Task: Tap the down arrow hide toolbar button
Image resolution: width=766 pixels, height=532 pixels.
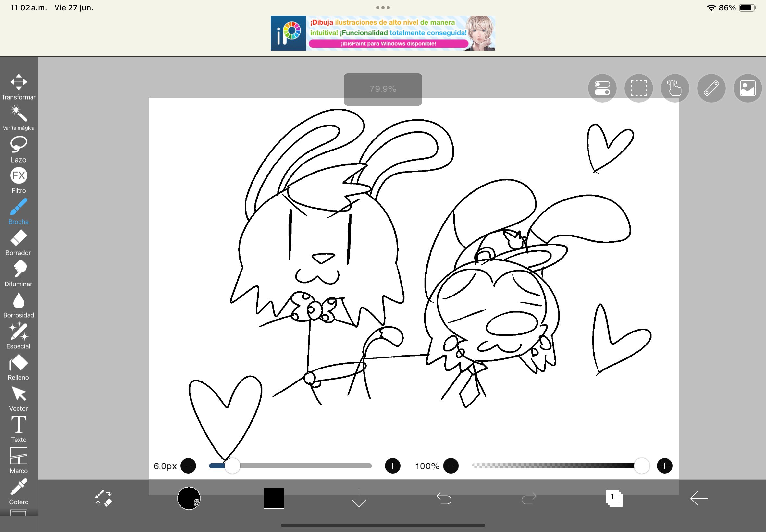Action: point(359,498)
